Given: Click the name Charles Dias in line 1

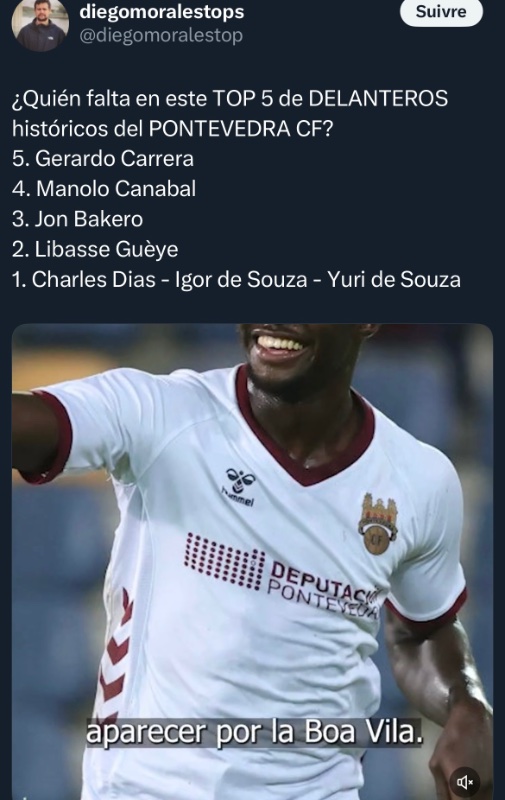Looking at the screenshot, I should coord(93,280).
